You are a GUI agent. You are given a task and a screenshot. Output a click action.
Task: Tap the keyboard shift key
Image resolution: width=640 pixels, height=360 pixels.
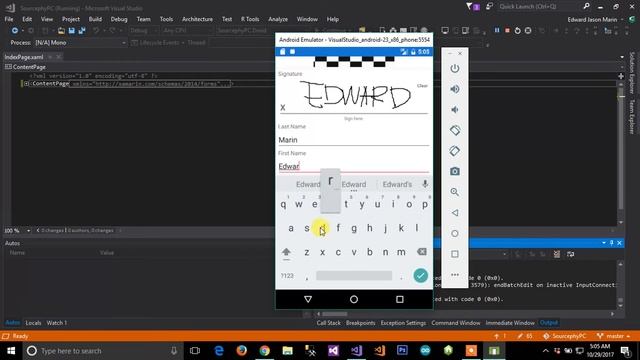tap(286, 252)
